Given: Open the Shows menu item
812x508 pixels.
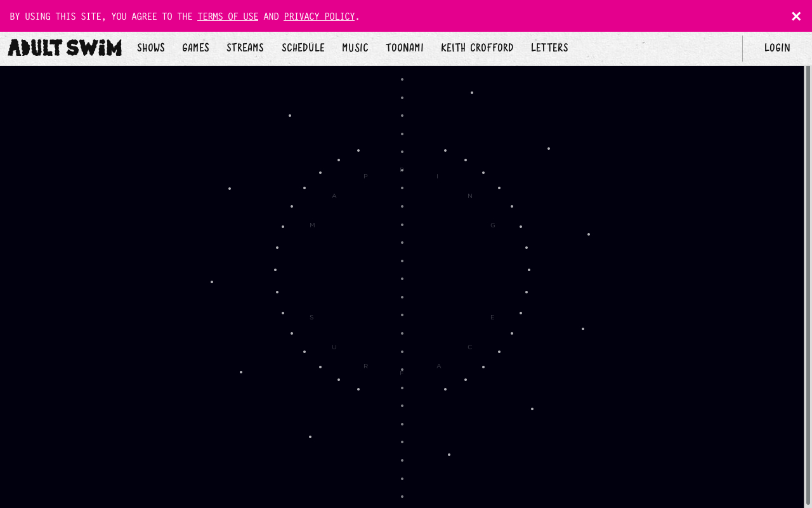Looking at the screenshot, I should pyautogui.click(x=151, y=48).
